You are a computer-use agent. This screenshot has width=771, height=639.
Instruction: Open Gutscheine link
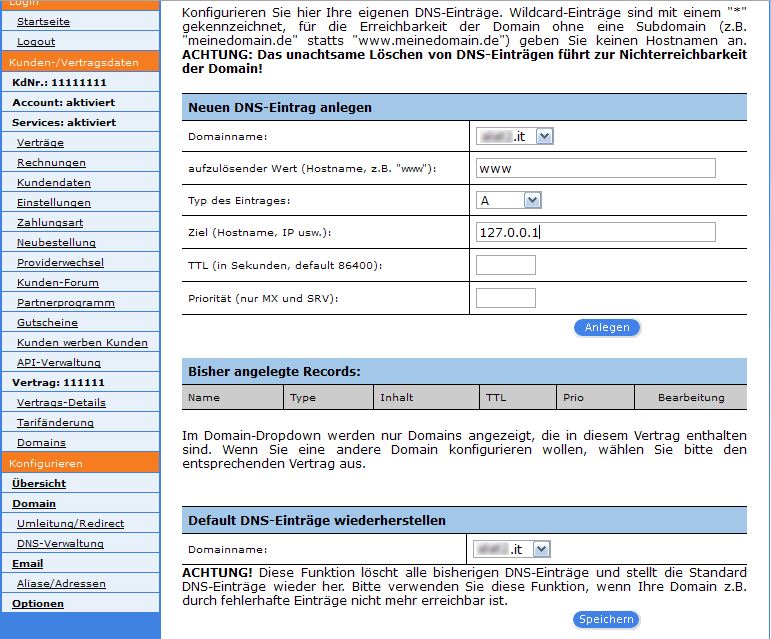(47, 323)
